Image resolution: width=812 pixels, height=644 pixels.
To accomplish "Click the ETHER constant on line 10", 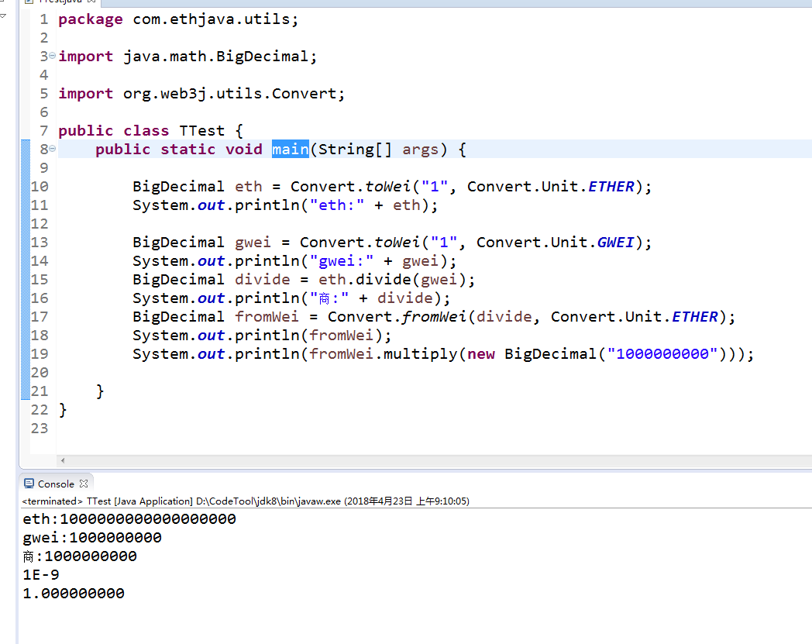I will 611,187.
